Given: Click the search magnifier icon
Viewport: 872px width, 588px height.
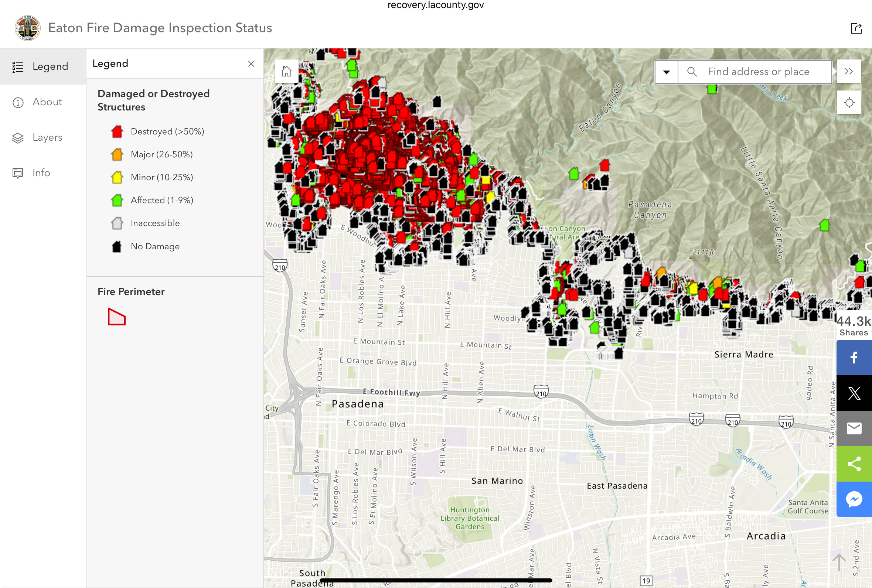Looking at the screenshot, I should pos(692,72).
